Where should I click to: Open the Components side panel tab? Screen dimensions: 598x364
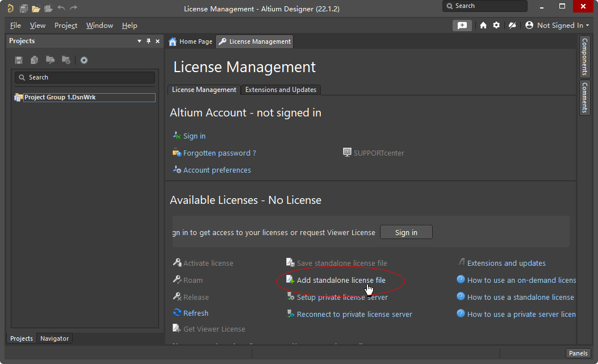(584, 57)
